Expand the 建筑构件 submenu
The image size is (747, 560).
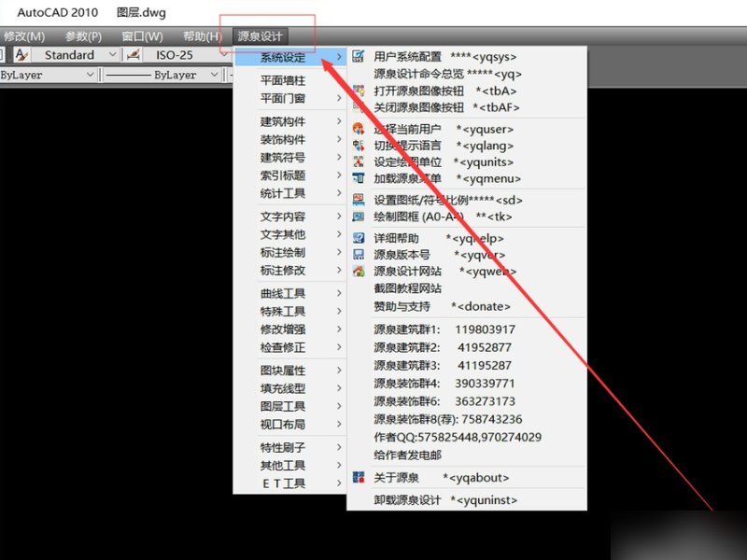tap(339, 121)
